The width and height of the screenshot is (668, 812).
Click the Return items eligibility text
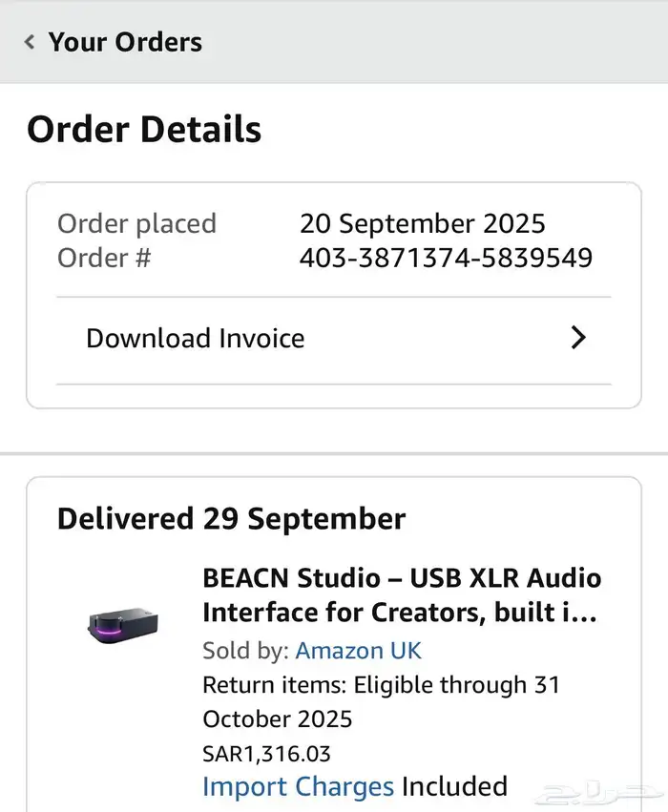(381, 685)
